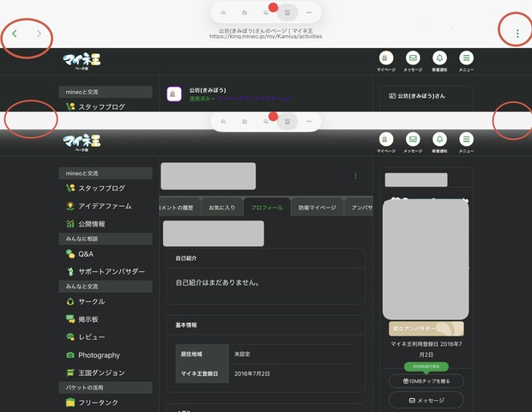Go forward with upper browser forward arrow
532x412 pixels.
pos(39,33)
